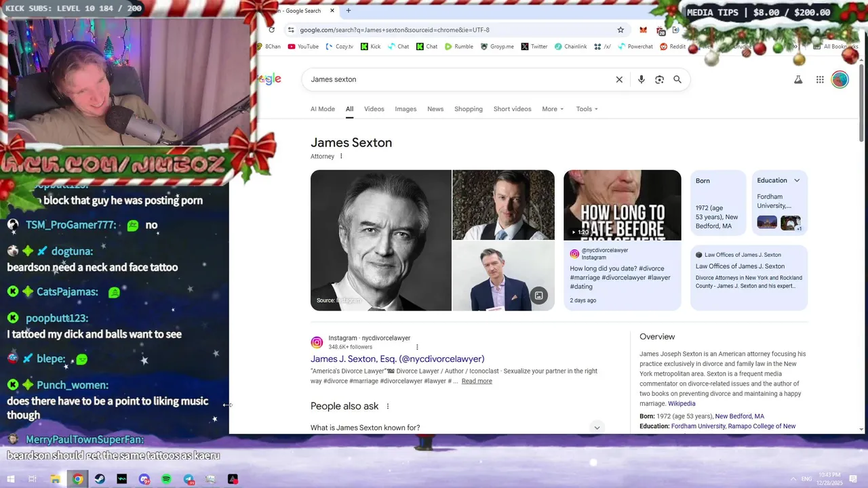The image size is (868, 488).
Task: Open the portrait photo with patterned wallpaper
Action: tap(503, 205)
